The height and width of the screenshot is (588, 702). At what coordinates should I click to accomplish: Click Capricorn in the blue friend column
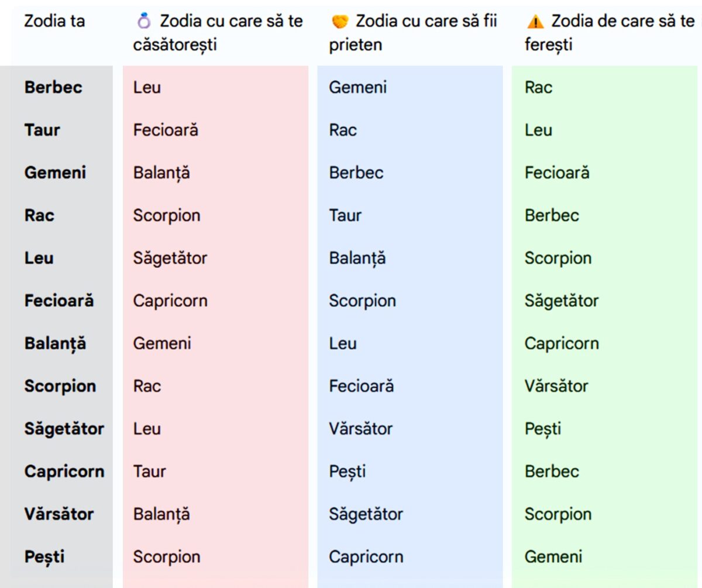click(x=366, y=557)
